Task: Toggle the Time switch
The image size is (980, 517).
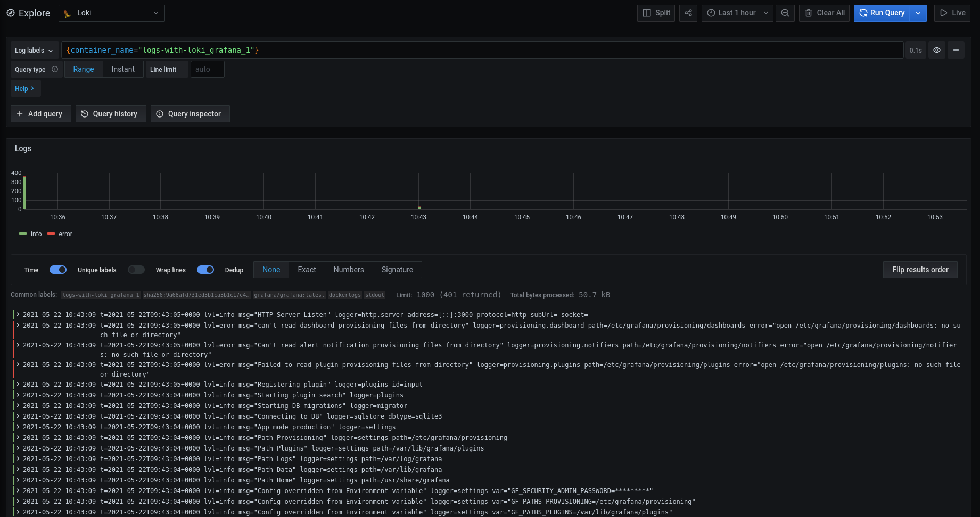Action: tap(58, 270)
